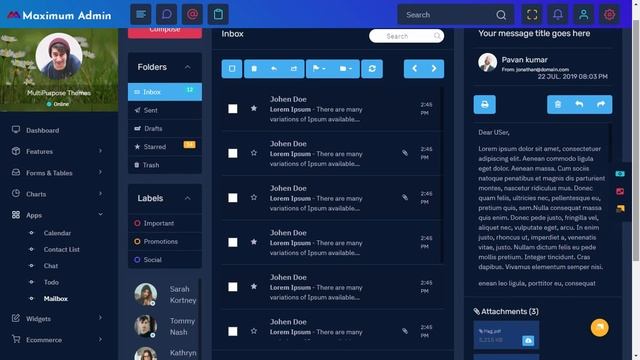640x360 pixels.
Task: Click the reply arrow in inbox toolbar
Action: point(274,69)
